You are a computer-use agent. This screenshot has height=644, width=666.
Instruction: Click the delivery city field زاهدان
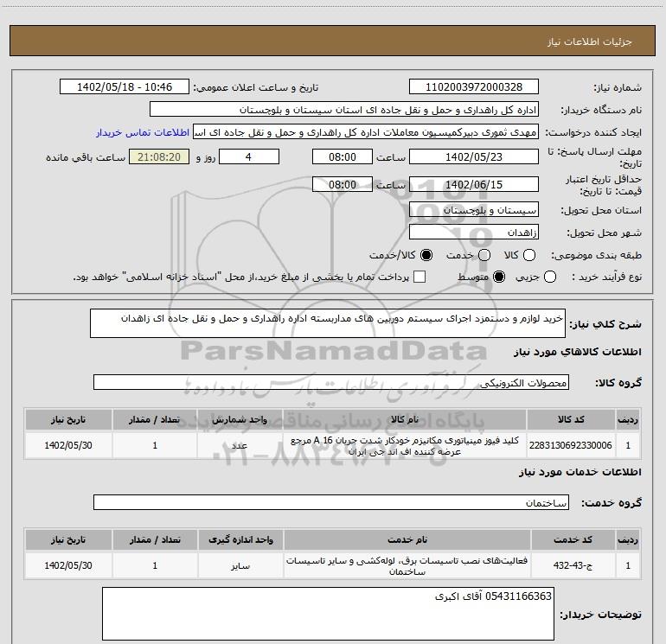(474, 233)
